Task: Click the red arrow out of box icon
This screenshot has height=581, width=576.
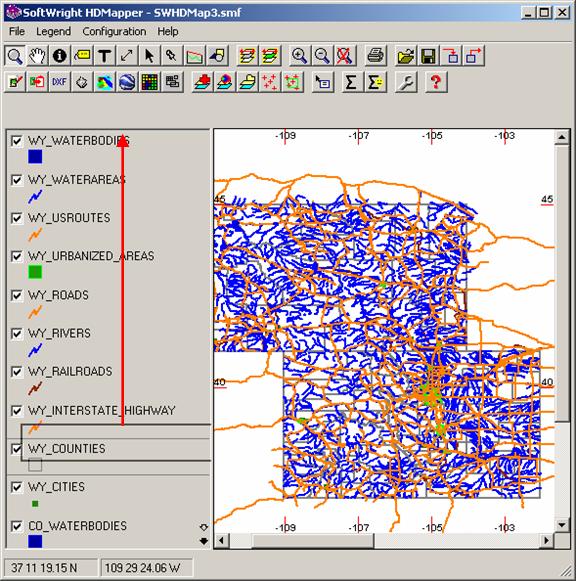Action: 473,56
